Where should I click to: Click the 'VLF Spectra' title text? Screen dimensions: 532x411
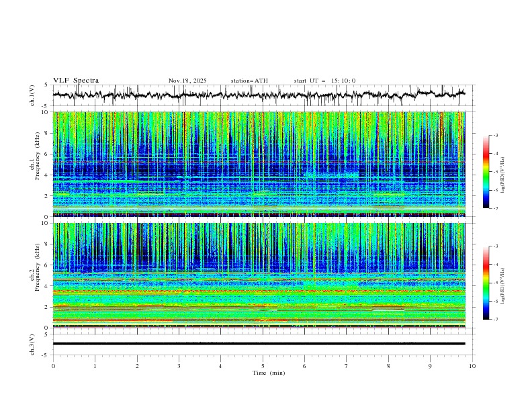[x=76, y=81]
